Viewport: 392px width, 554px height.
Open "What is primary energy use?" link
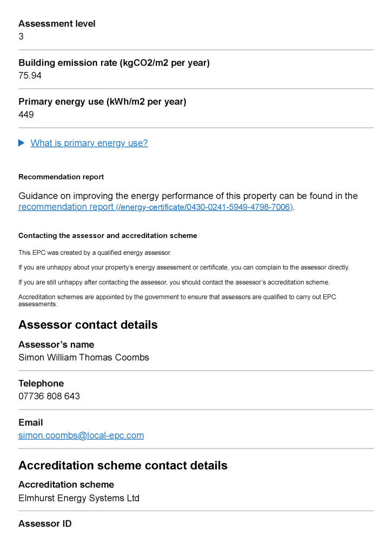[89, 143]
